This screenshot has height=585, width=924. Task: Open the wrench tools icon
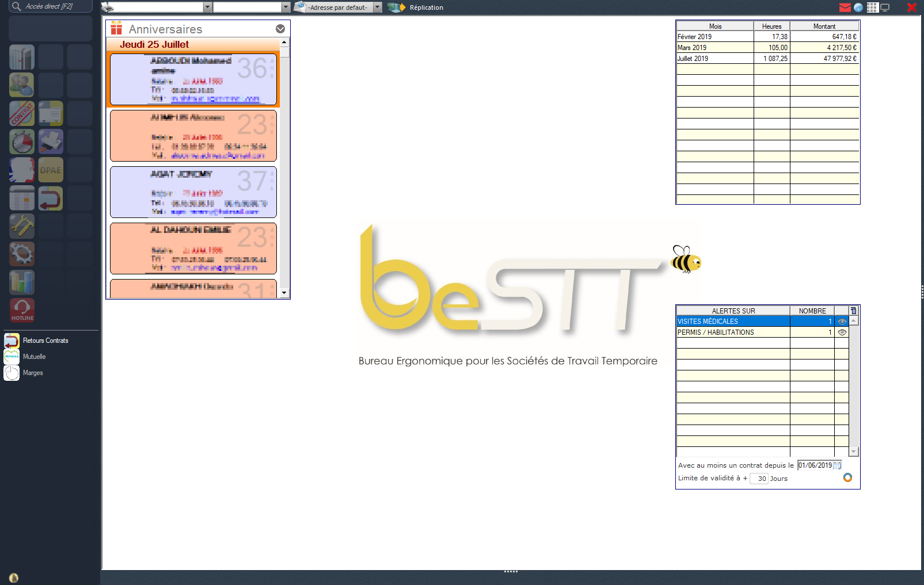pos(22,227)
